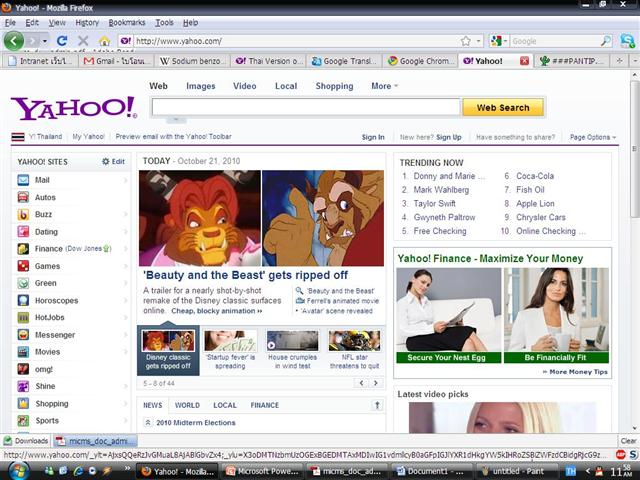
Task: Open the Shine site icon
Action: 23,386
